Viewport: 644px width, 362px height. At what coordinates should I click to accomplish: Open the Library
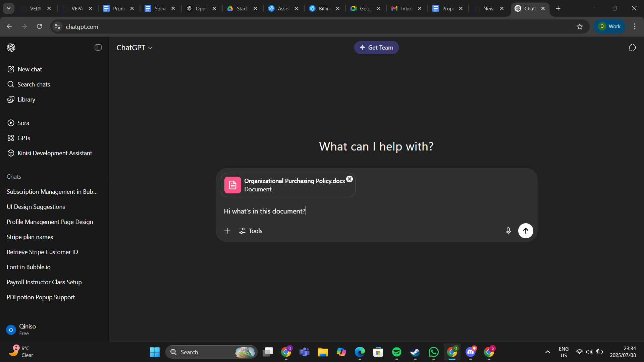pos(26,100)
